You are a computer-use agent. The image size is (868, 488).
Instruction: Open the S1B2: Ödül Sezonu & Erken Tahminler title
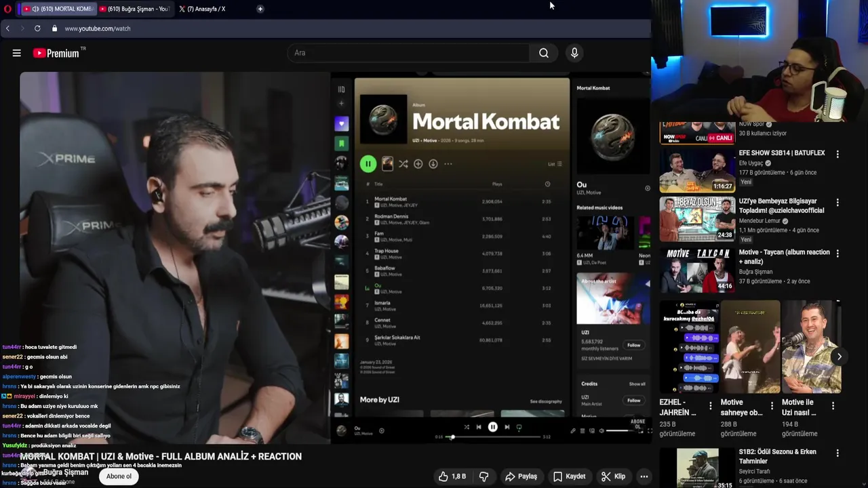778,456
